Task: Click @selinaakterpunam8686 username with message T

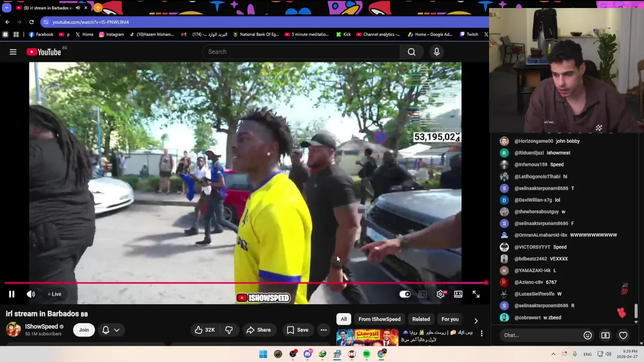Action: pyautogui.click(x=541, y=188)
